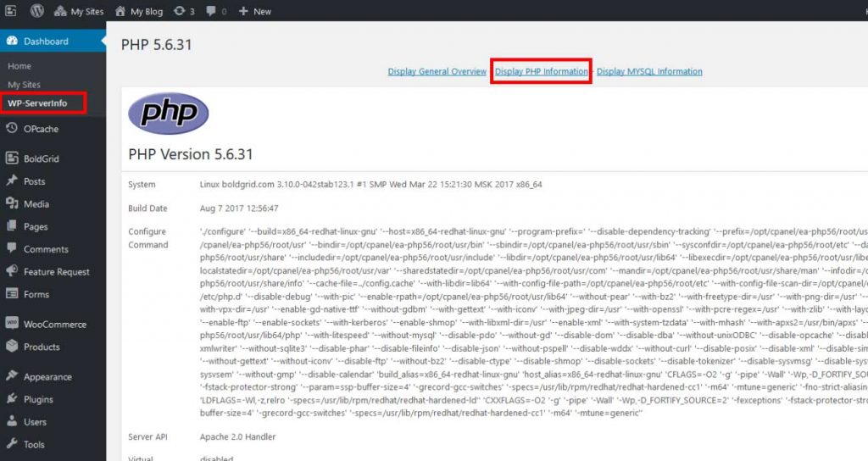Click the Comments speech bubble sidebar icon

click(x=12, y=248)
